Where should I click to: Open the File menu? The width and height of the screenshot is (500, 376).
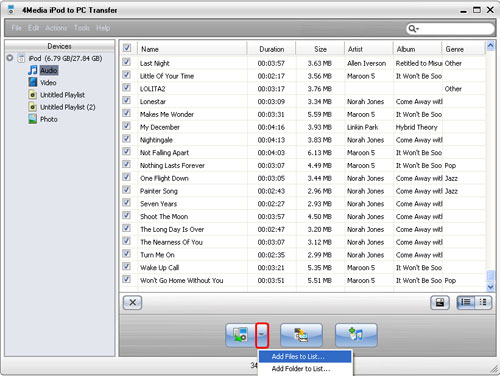(17, 28)
